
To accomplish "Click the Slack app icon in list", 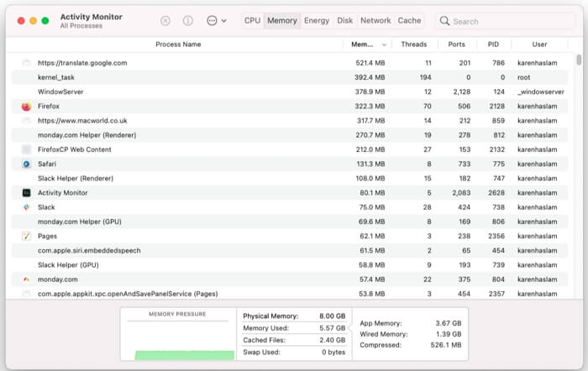I will (26, 207).
